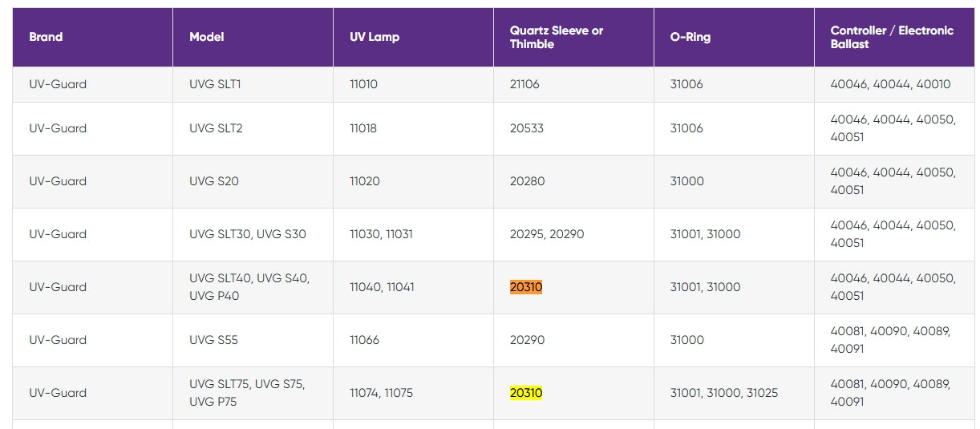Screen dimensions: 980x429
Task: Click the Controller / Electronic Ballast header
Action: tap(892, 37)
